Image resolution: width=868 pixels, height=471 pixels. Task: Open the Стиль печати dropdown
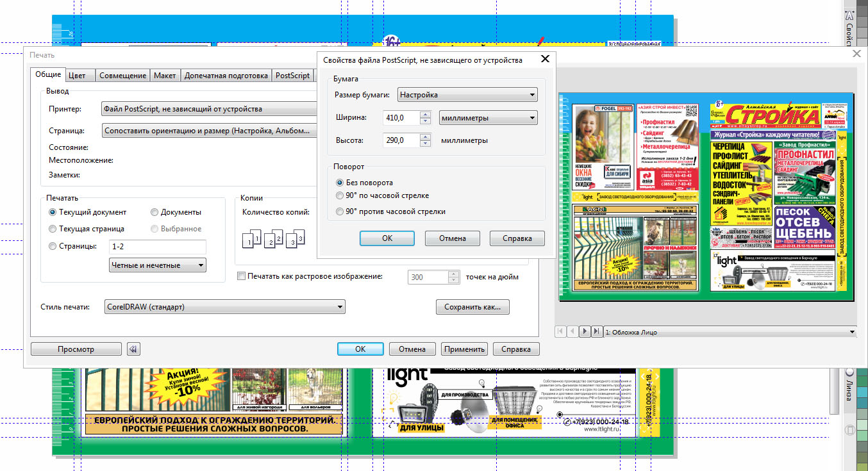coord(224,307)
